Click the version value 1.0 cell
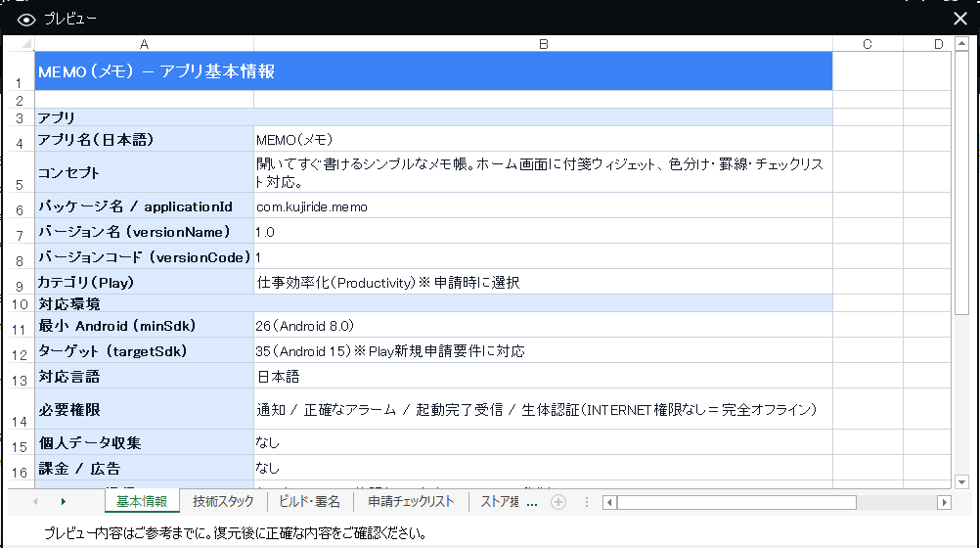 click(x=543, y=232)
